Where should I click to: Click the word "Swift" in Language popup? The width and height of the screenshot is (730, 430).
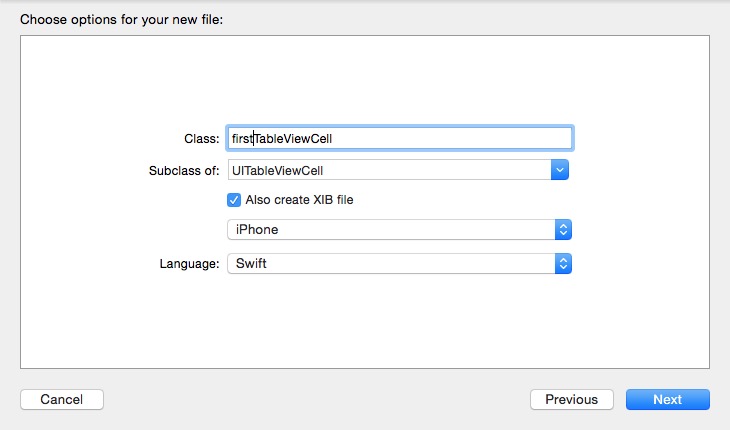[x=251, y=264]
